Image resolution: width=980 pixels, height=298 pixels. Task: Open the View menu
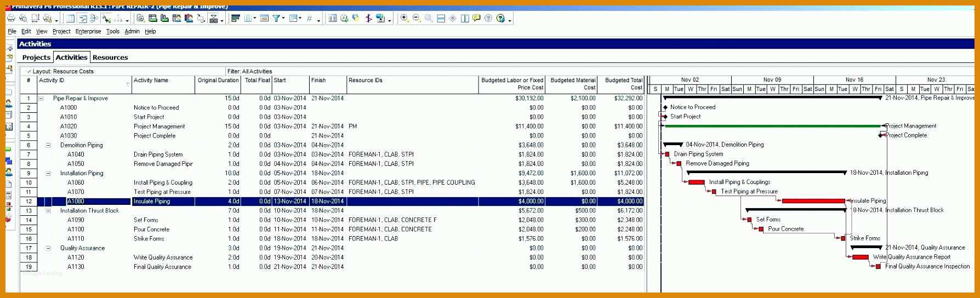[x=42, y=31]
